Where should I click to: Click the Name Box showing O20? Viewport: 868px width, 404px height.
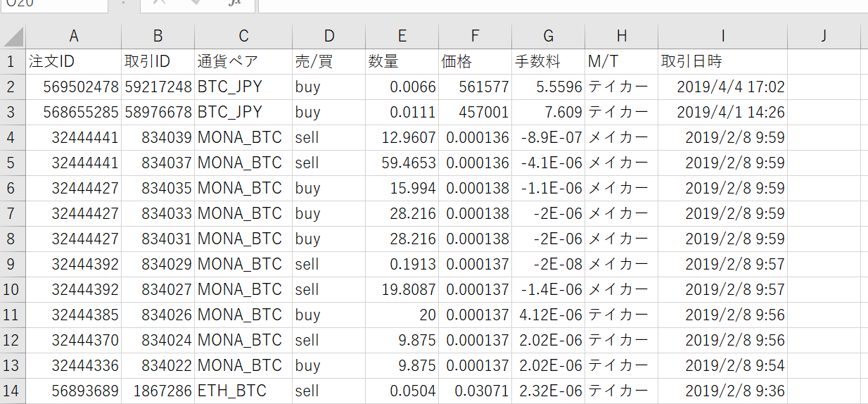pyautogui.click(x=54, y=6)
